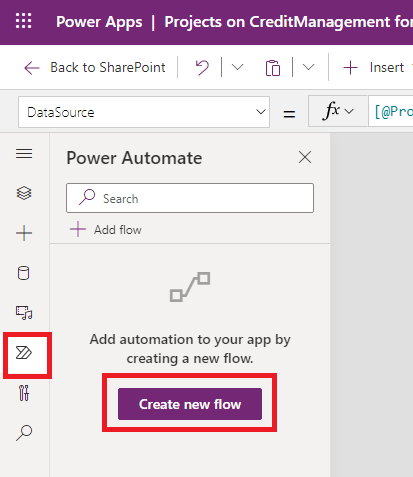The width and height of the screenshot is (413, 477).
Task: Click the Power Apps title text
Action: pyautogui.click(x=99, y=22)
